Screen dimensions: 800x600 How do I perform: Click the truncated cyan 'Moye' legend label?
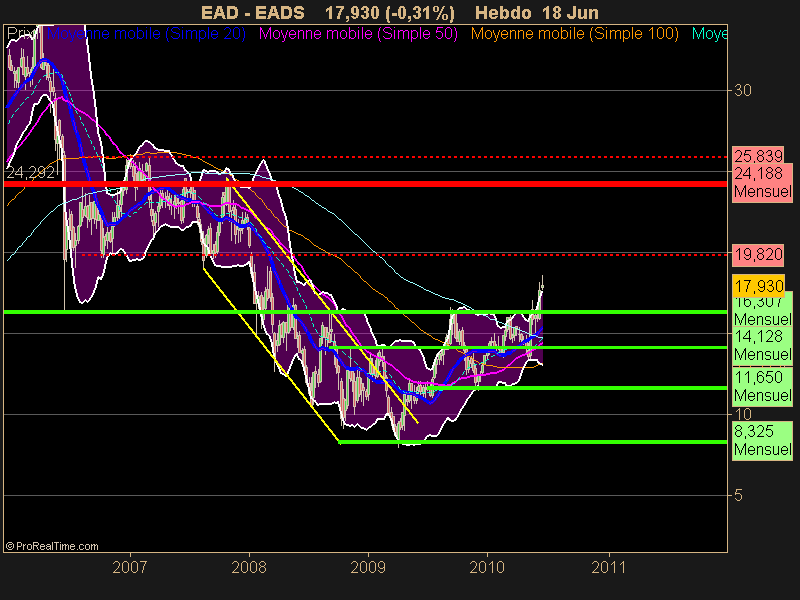pyautogui.click(x=709, y=34)
